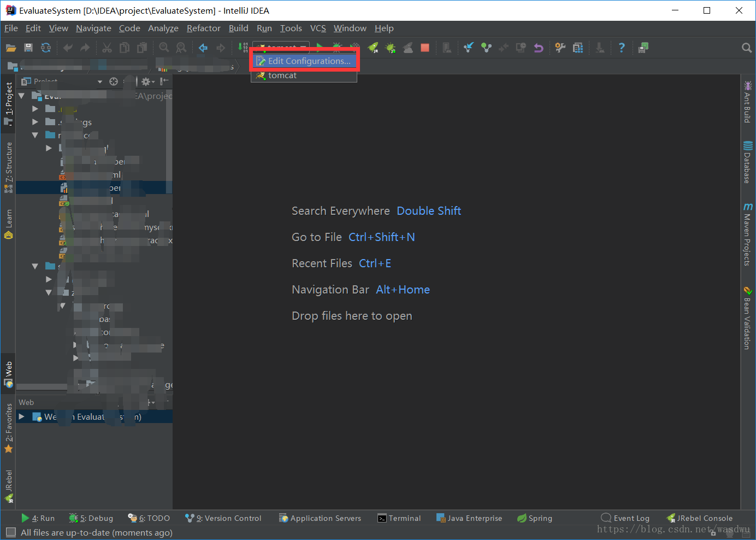Open the JRebel Console button
The height and width of the screenshot is (540, 756).
pos(700,518)
